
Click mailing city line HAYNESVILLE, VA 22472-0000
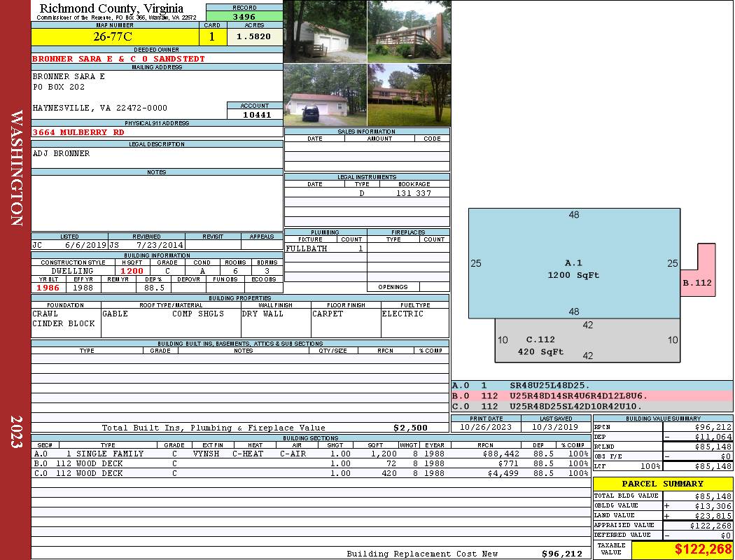100,108
